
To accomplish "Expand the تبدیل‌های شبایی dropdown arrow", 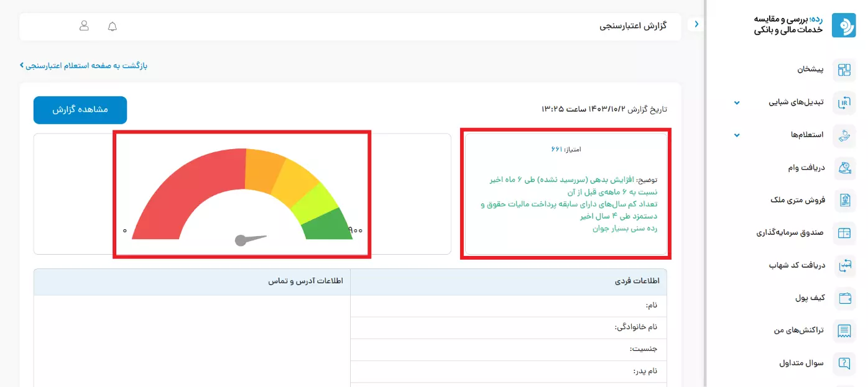I will [737, 102].
